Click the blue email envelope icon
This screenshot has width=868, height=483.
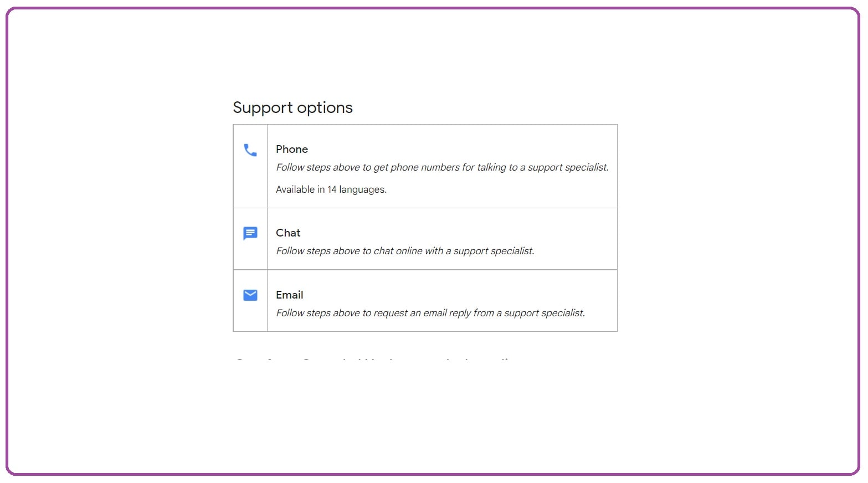point(250,295)
